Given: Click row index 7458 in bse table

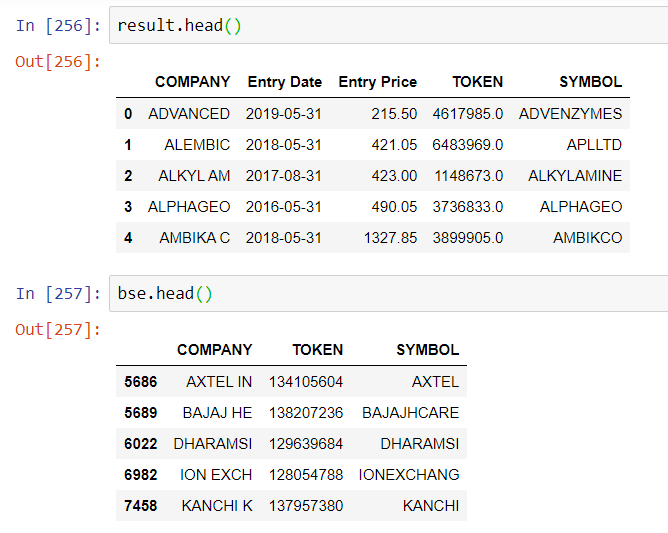Looking at the screenshot, I should [x=141, y=506].
